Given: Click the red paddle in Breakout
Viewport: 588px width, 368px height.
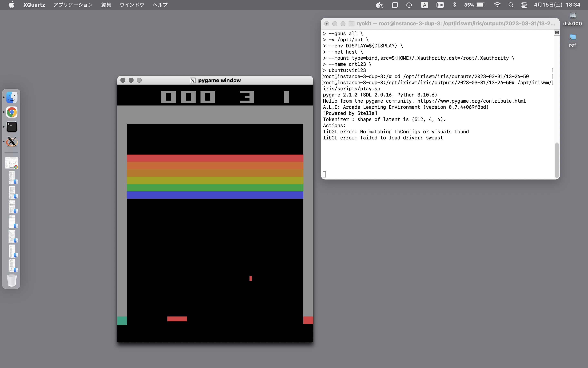Looking at the screenshot, I should [x=177, y=319].
